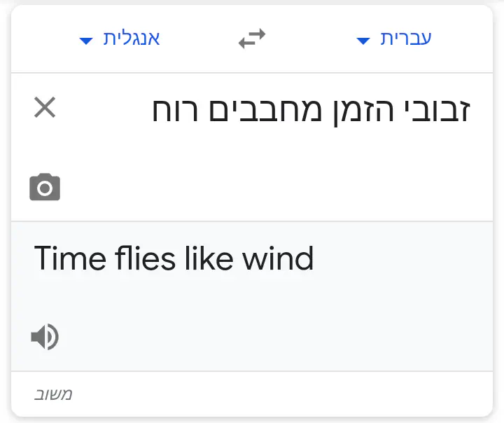The image size is (504, 423).
Task: Click blank result area beside the speaker icon
Action: 266,338
